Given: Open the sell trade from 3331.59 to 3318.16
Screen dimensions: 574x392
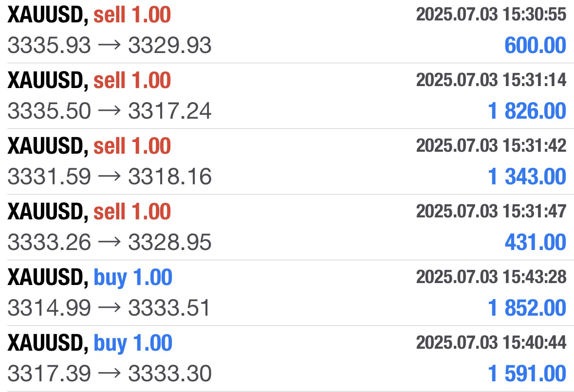Looking at the screenshot, I should click(x=287, y=161).
